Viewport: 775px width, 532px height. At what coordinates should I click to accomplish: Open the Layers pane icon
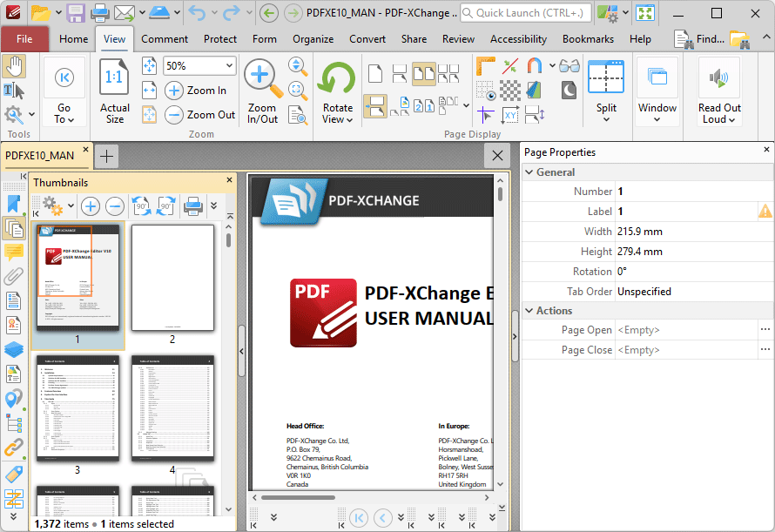coord(13,349)
